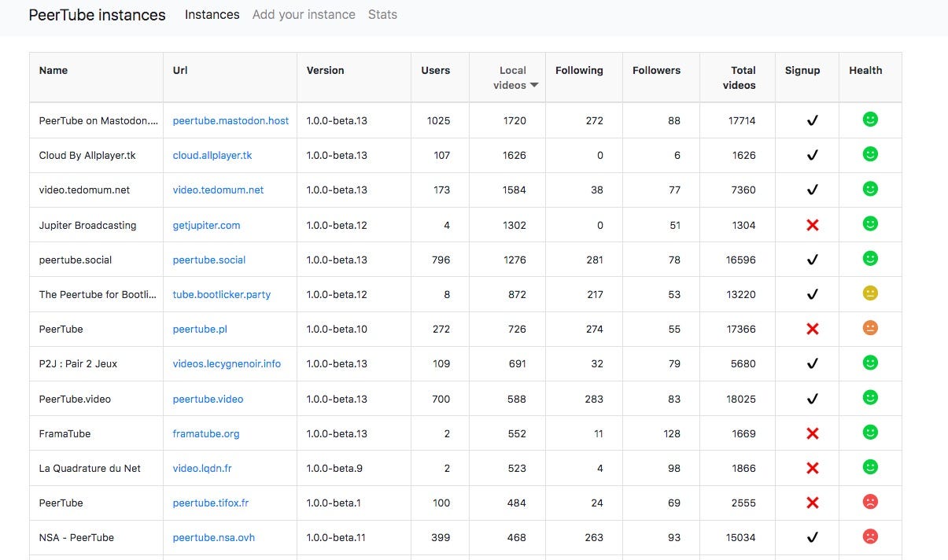Click health smiley in video.tedomum.net row

(869, 189)
